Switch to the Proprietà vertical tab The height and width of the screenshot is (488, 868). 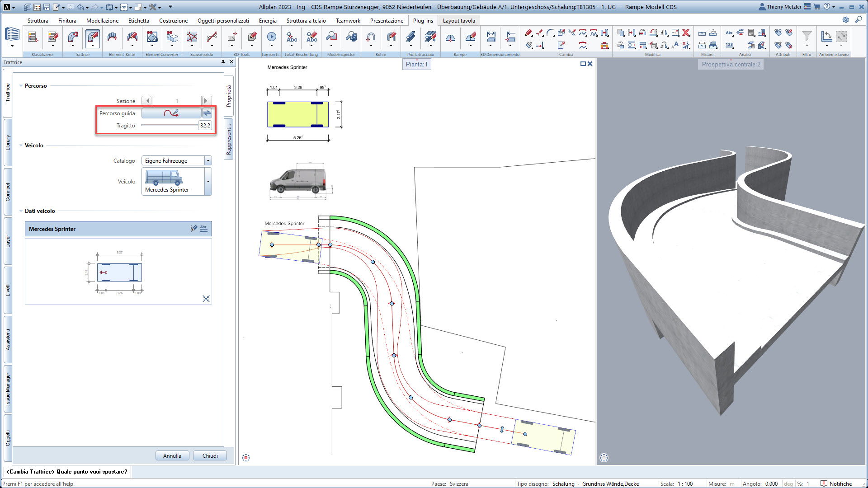(x=229, y=95)
